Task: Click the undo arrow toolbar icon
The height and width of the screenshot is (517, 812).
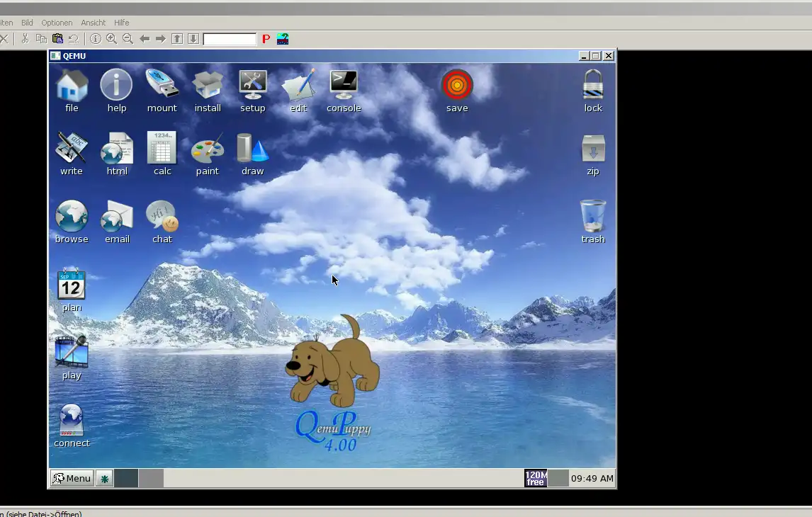Action: click(74, 39)
